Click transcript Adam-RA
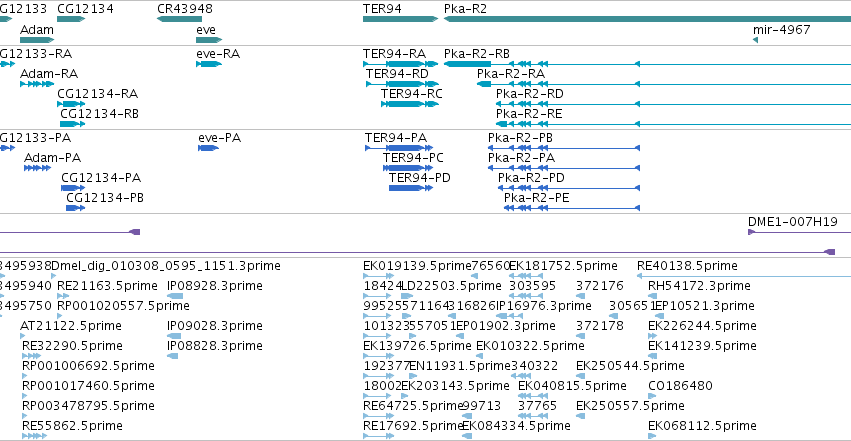851x441 pixels. (37, 84)
